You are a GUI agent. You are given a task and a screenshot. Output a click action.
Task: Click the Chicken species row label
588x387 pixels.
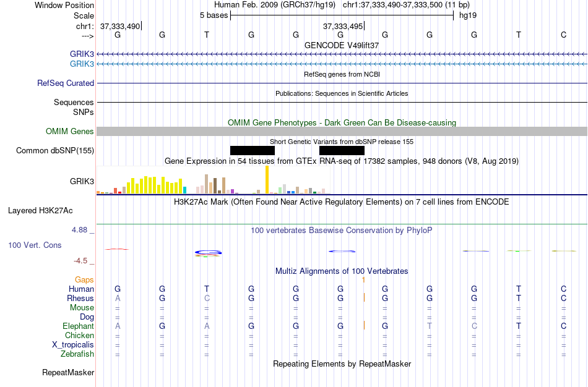pyautogui.click(x=79, y=335)
